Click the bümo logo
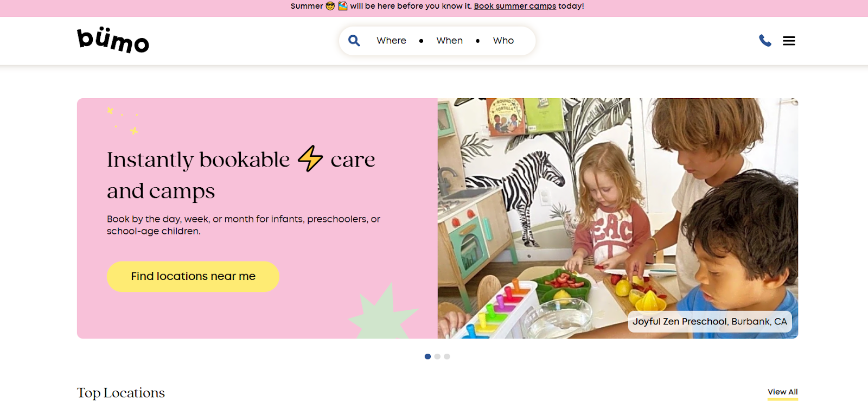This screenshot has width=868, height=408. [113, 40]
